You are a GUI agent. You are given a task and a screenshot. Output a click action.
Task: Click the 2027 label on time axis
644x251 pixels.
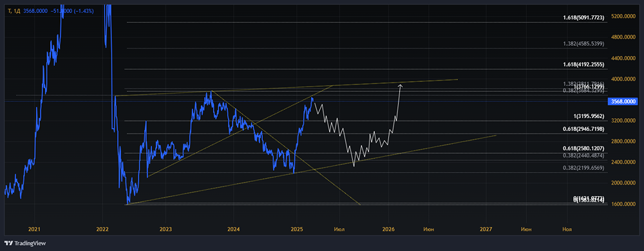(x=486, y=228)
